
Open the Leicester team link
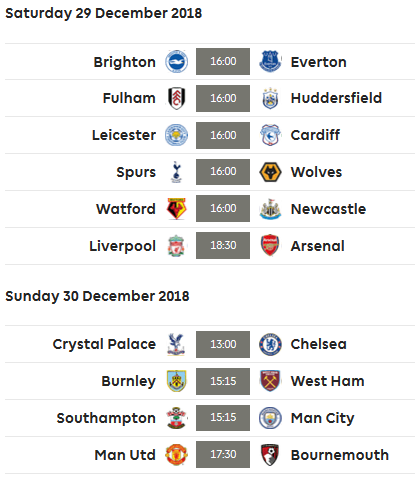(124, 135)
